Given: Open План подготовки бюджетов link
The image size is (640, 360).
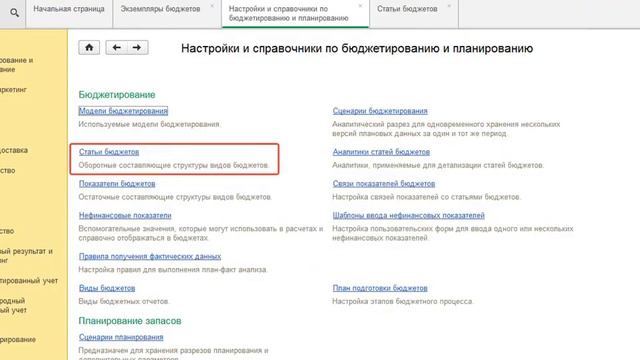Looking at the screenshot, I should point(380,288).
